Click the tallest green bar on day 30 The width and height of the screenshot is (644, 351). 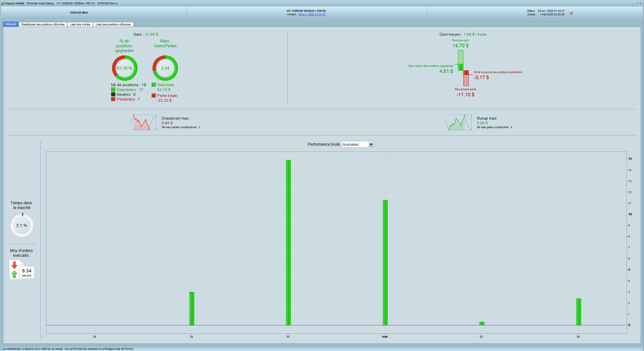coord(288,242)
